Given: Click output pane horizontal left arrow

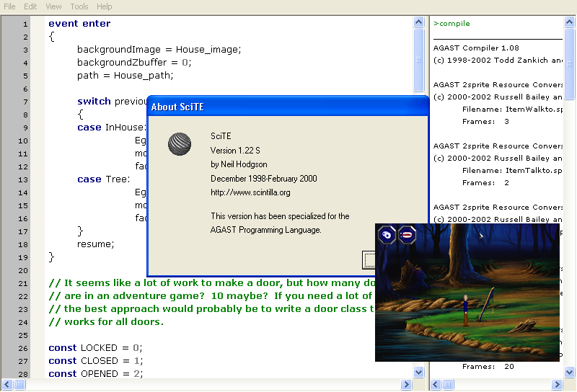Looking at the screenshot, I should [x=436, y=385].
